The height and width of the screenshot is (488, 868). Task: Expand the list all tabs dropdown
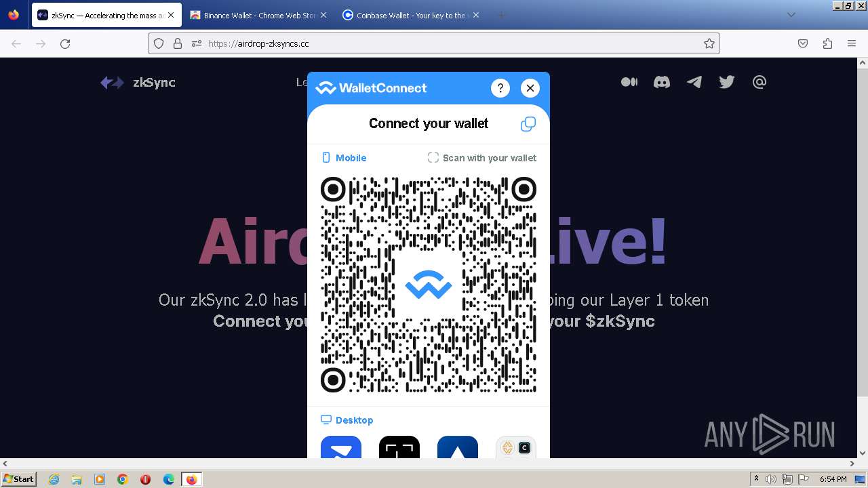(x=791, y=15)
